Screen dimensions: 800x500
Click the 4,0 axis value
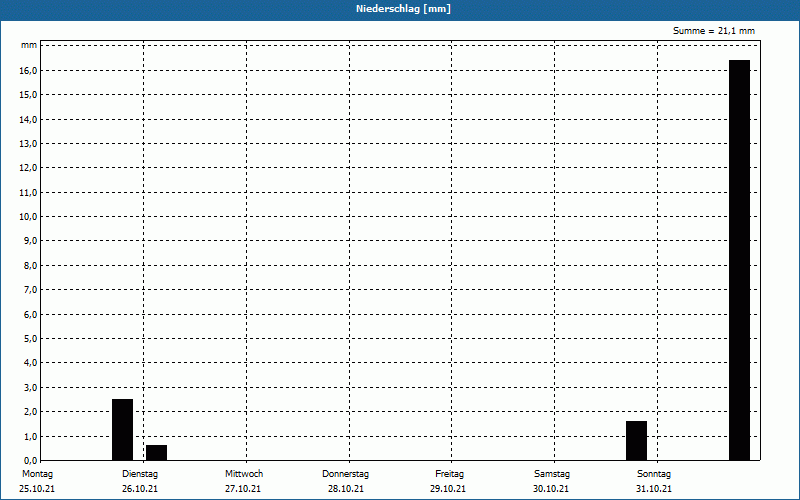(x=30, y=363)
